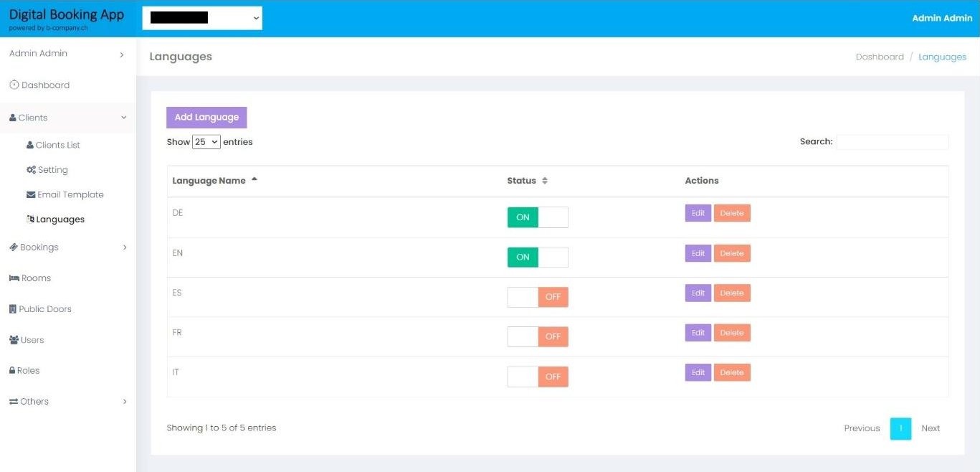The height and width of the screenshot is (472, 980).
Task: Click the Public Doors building icon
Action: 12,309
